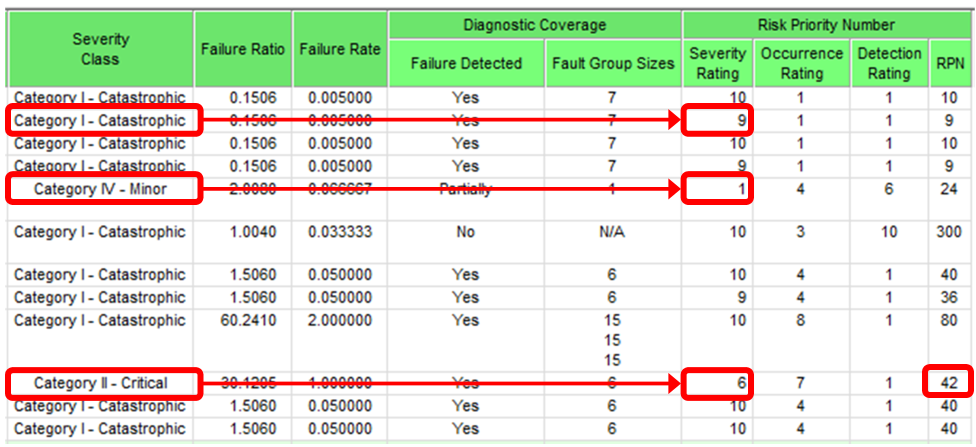
Task: Select the Fault Group Sizes header
Action: tap(612, 63)
